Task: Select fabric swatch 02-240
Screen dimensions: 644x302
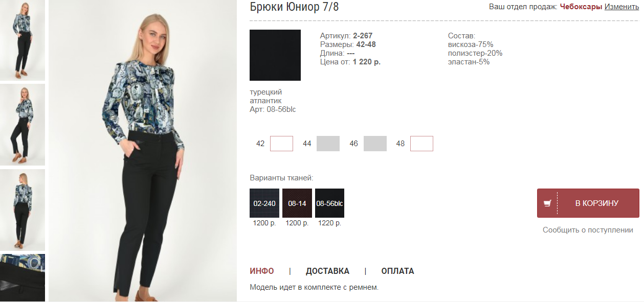Action: (x=264, y=203)
